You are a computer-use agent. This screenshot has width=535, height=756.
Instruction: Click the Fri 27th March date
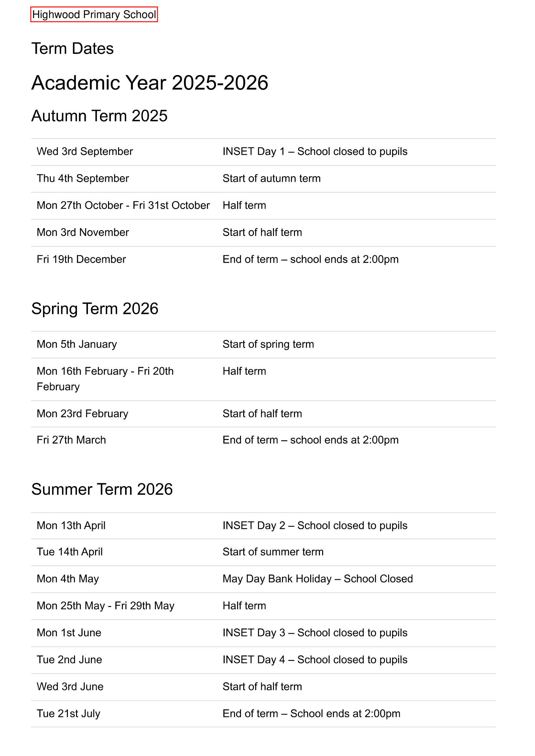[71, 440]
